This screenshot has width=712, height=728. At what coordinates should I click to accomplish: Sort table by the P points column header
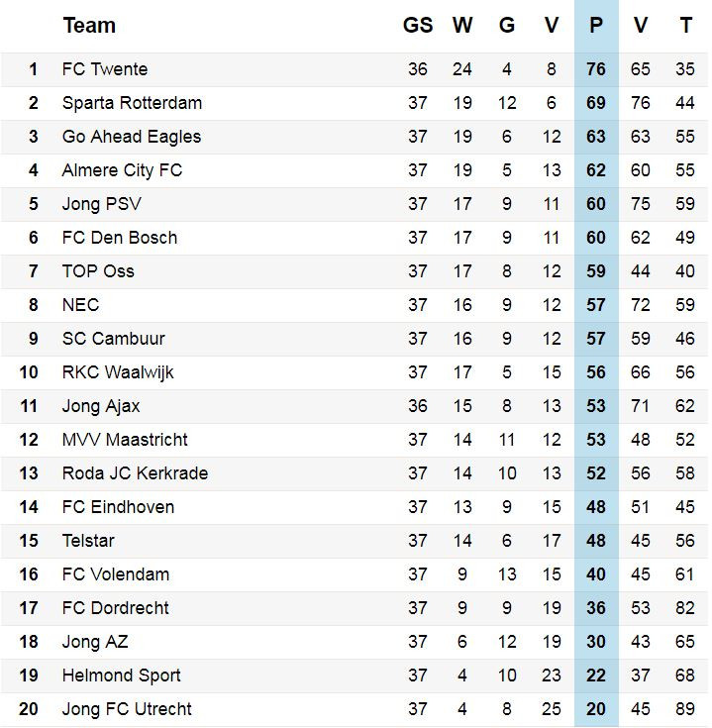[x=596, y=26]
